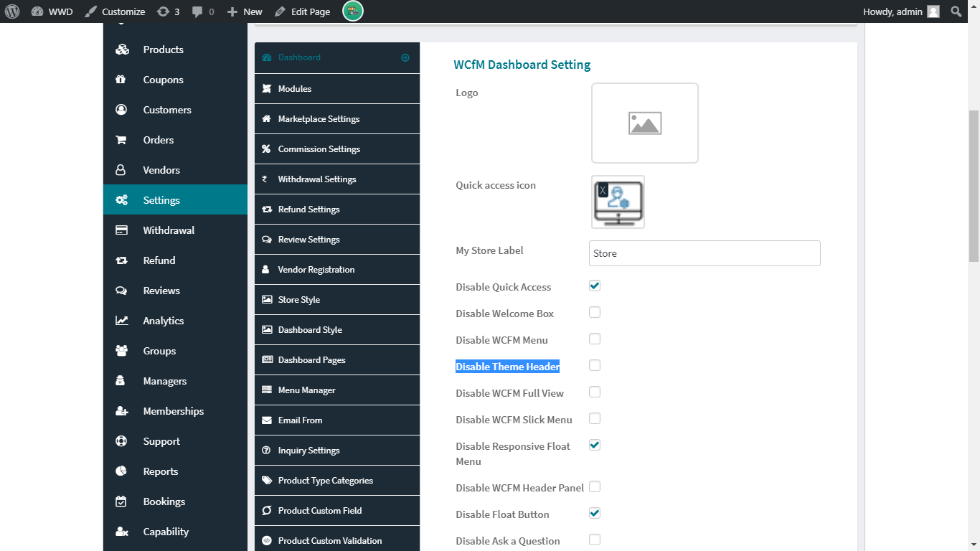Click the Reviews speech bubbles icon
This screenshot has height=551, width=980.
tap(122, 291)
